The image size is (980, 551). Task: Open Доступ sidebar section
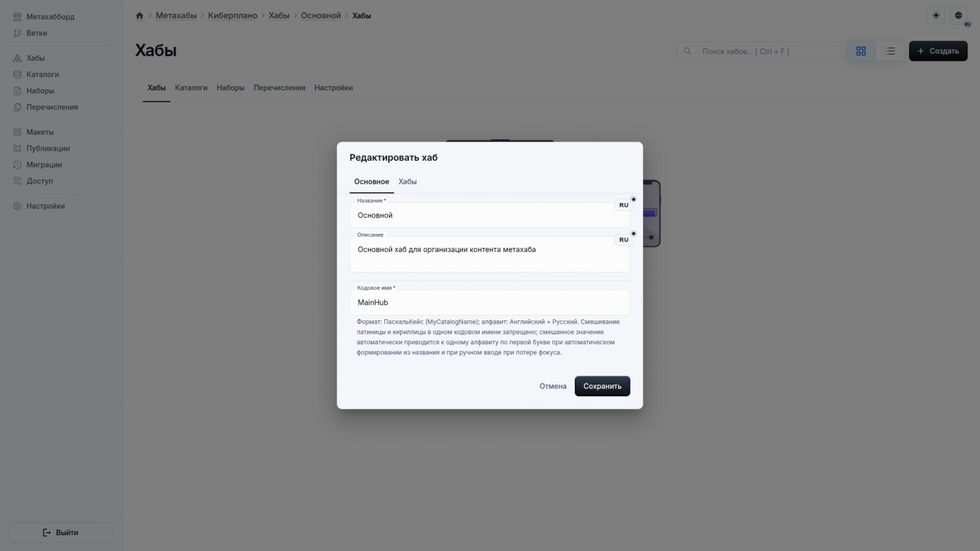pos(39,182)
